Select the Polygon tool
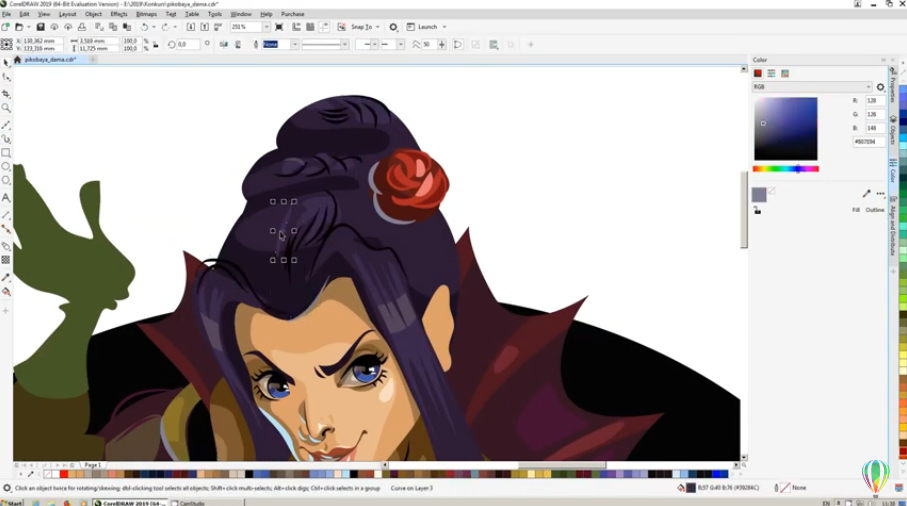Screen dimensions: 907x506 point(6,180)
